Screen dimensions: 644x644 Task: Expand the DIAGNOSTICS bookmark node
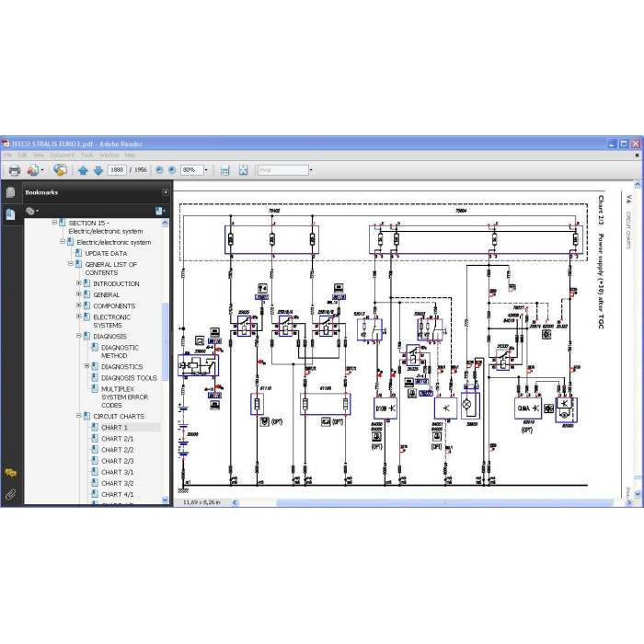click(x=87, y=365)
